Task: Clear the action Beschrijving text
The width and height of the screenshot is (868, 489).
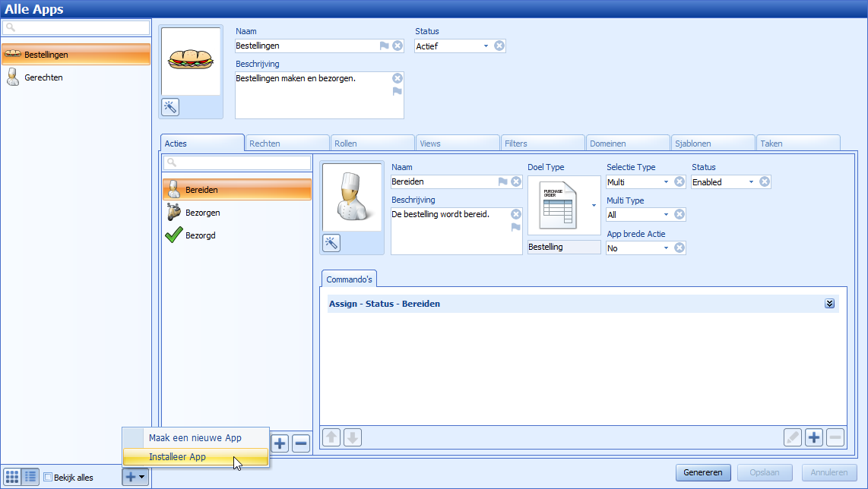Action: tap(516, 214)
